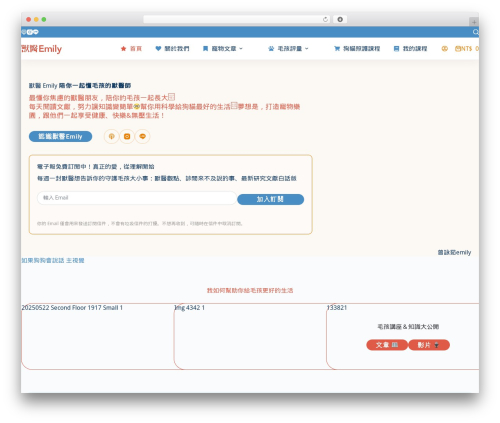Click the bookmark icon beside 寵物文章
The height and width of the screenshot is (423, 500).
point(205,49)
